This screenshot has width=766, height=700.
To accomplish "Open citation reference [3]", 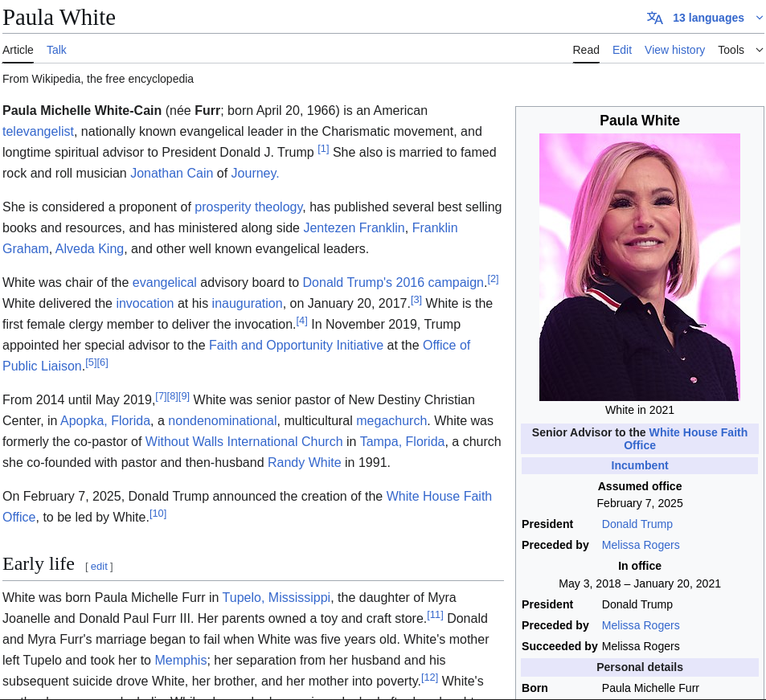I will point(416,301).
